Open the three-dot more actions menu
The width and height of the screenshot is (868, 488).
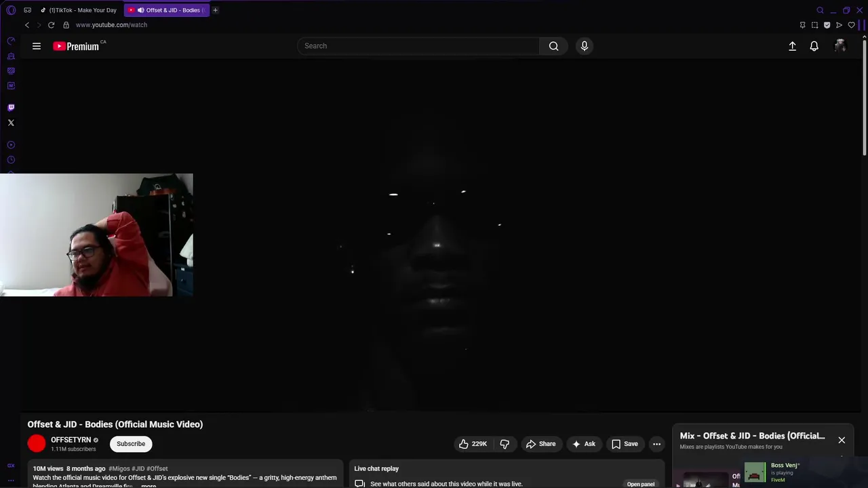point(656,444)
